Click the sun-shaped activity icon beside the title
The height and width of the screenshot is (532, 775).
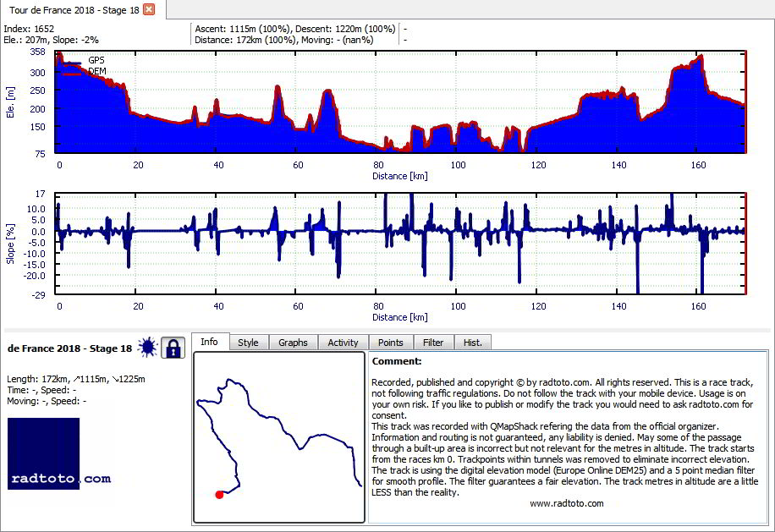[x=147, y=348]
